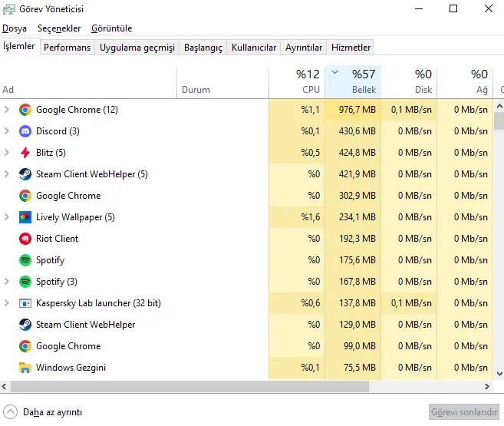This screenshot has width=504, height=426.
Task: Click the Spotify (3) icon
Action: pos(25,282)
